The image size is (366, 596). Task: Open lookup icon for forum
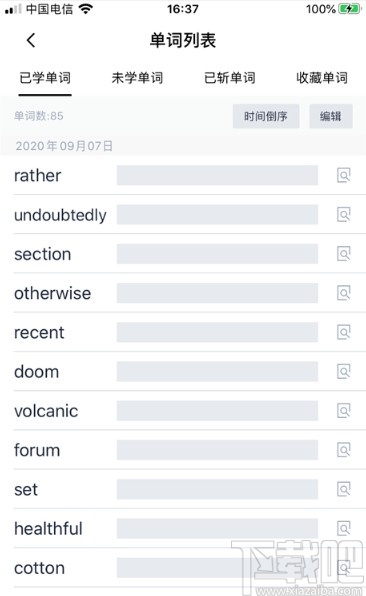(344, 450)
